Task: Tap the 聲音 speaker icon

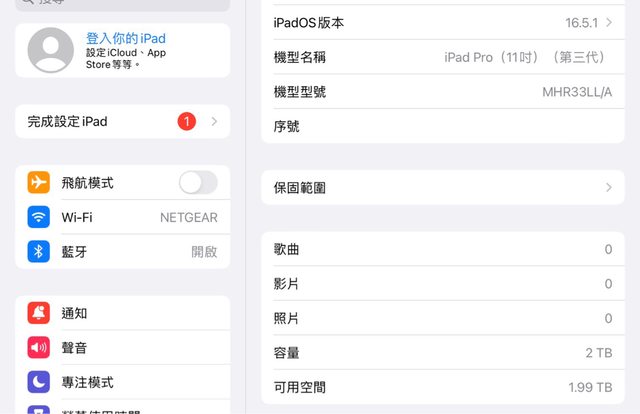Action: pyautogui.click(x=39, y=348)
